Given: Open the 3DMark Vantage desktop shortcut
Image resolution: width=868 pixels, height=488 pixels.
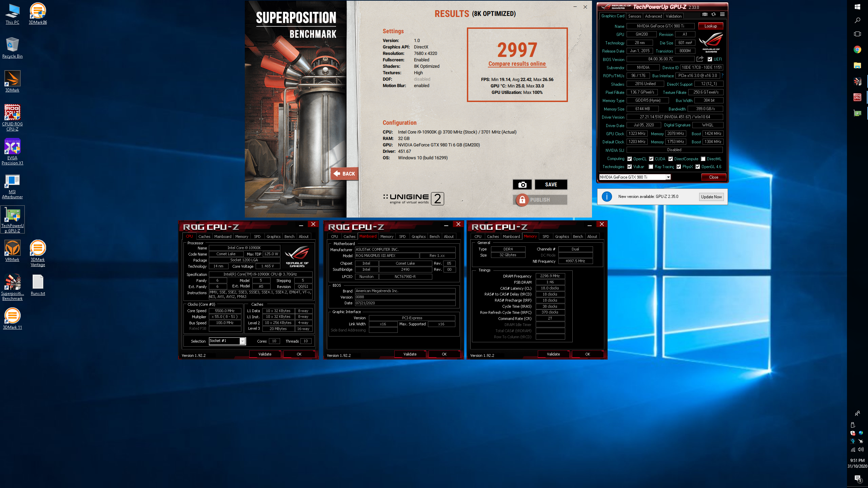Looking at the screenshot, I should pos(38,253).
